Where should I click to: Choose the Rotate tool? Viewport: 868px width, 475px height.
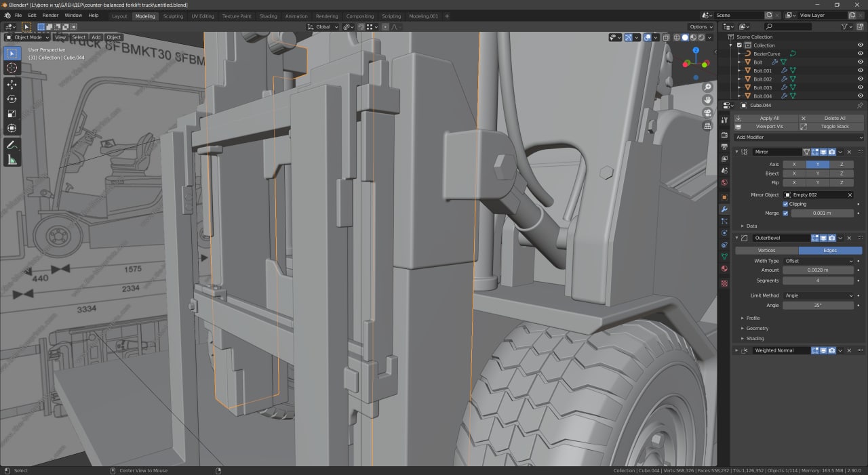(12, 99)
